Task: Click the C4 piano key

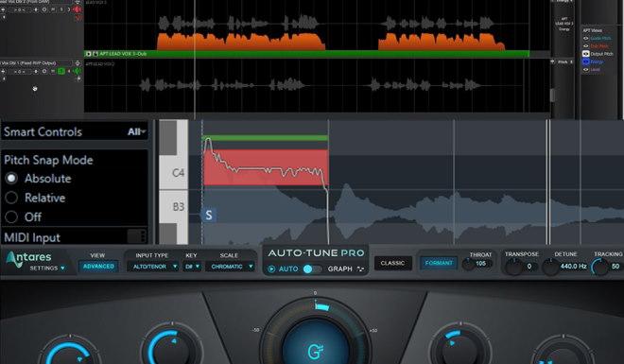Action: 173,172
